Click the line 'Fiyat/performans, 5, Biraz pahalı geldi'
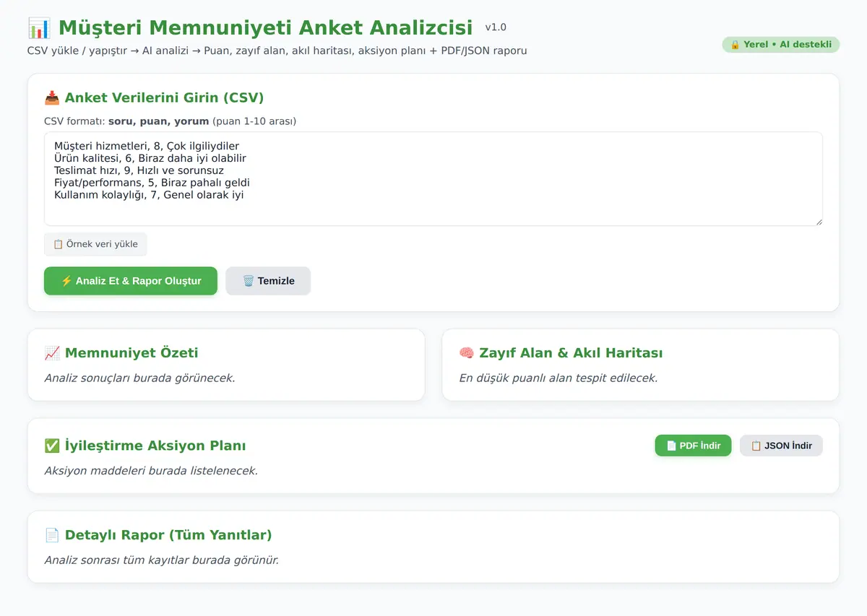The image size is (867, 616). click(x=152, y=183)
